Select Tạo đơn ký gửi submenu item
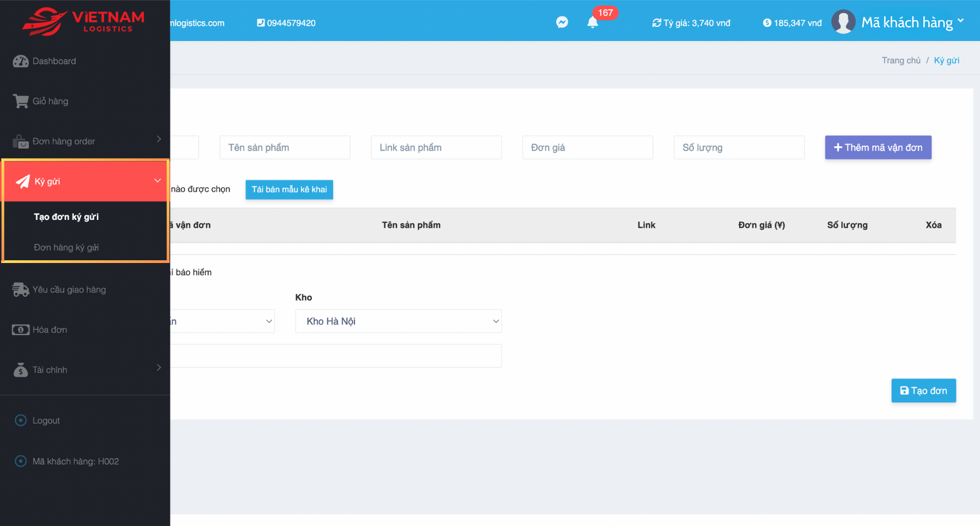 [x=66, y=217]
